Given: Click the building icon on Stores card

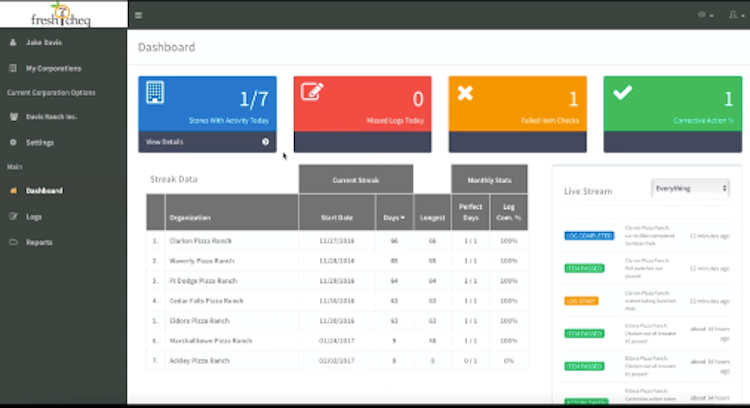Looking at the screenshot, I should tap(155, 92).
